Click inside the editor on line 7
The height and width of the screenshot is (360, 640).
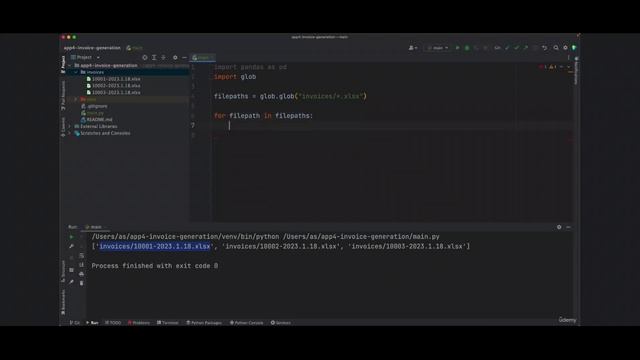[x=392, y=126]
